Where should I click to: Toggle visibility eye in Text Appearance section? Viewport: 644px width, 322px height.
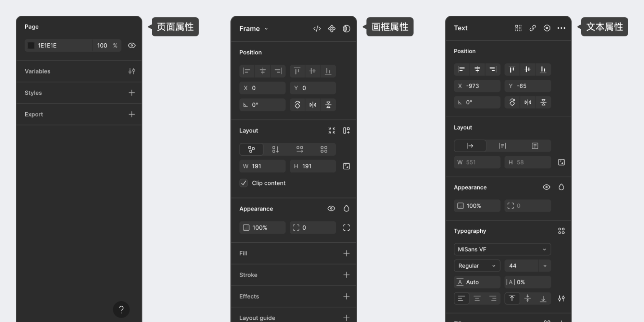click(546, 187)
